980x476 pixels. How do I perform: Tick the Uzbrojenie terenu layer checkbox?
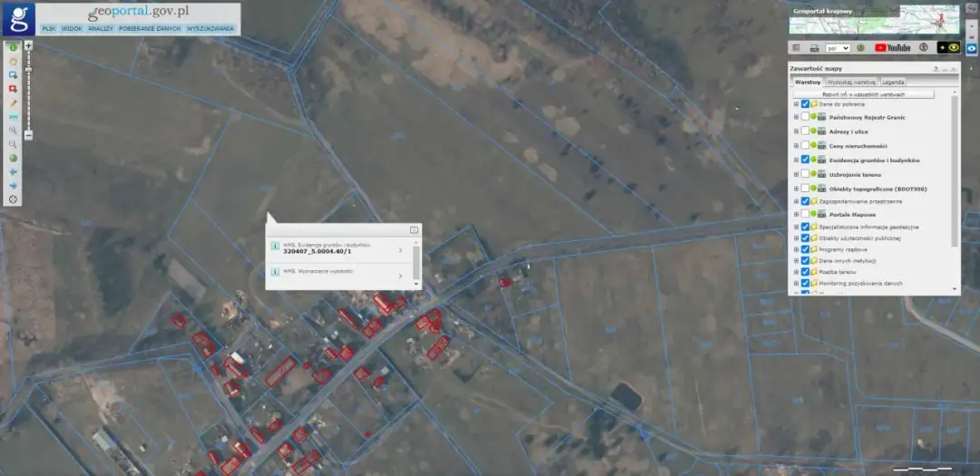point(805,174)
